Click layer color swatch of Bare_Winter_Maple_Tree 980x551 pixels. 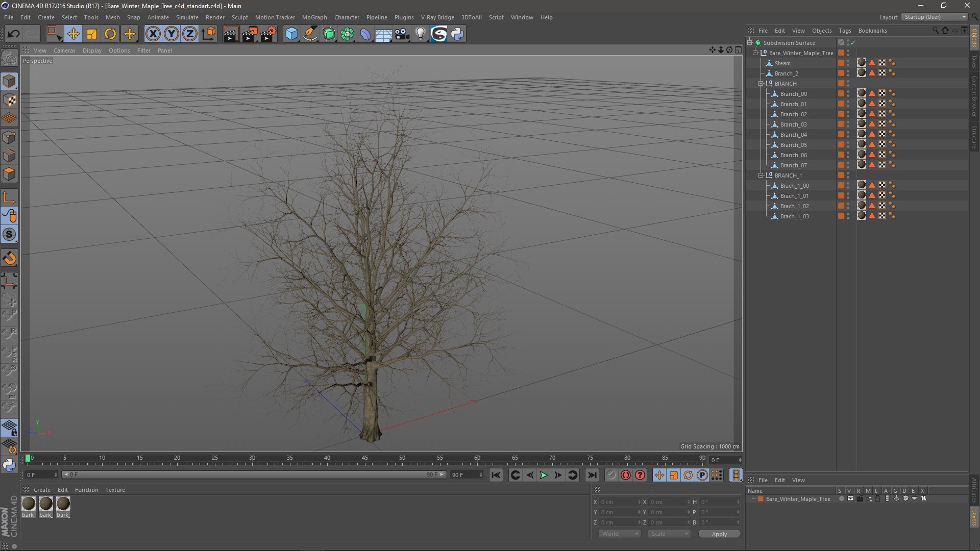pos(761,499)
